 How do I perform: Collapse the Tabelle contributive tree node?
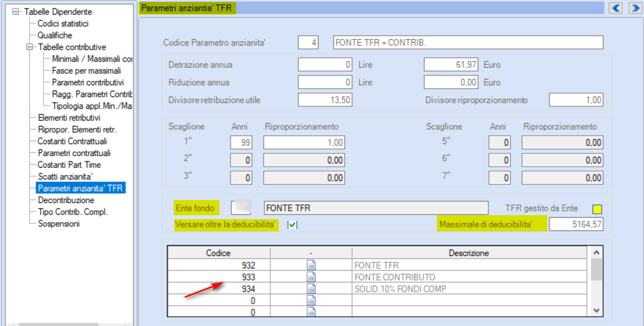click(29, 47)
